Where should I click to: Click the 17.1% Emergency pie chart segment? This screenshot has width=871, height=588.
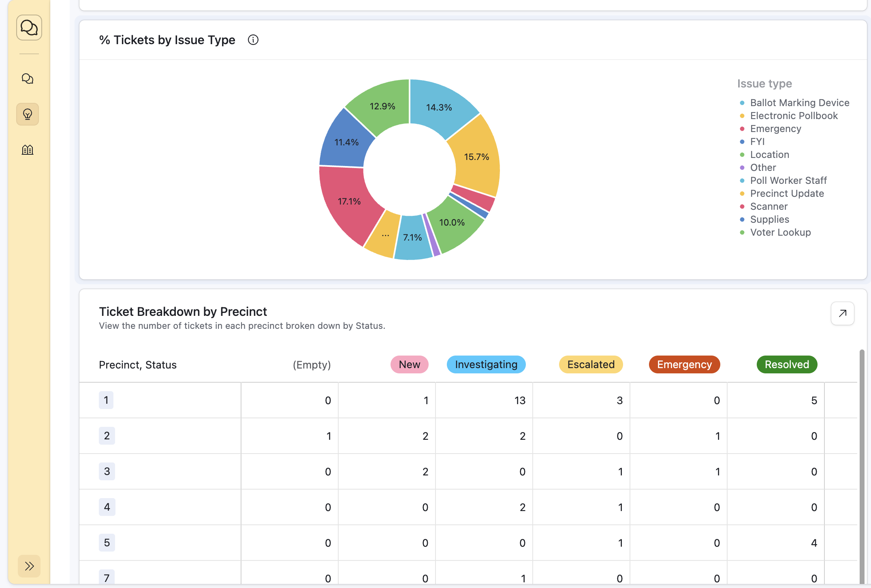pyautogui.click(x=349, y=201)
